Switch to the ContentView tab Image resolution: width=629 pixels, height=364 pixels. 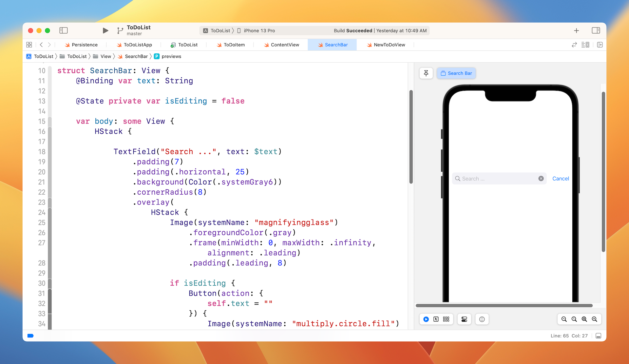coord(284,45)
